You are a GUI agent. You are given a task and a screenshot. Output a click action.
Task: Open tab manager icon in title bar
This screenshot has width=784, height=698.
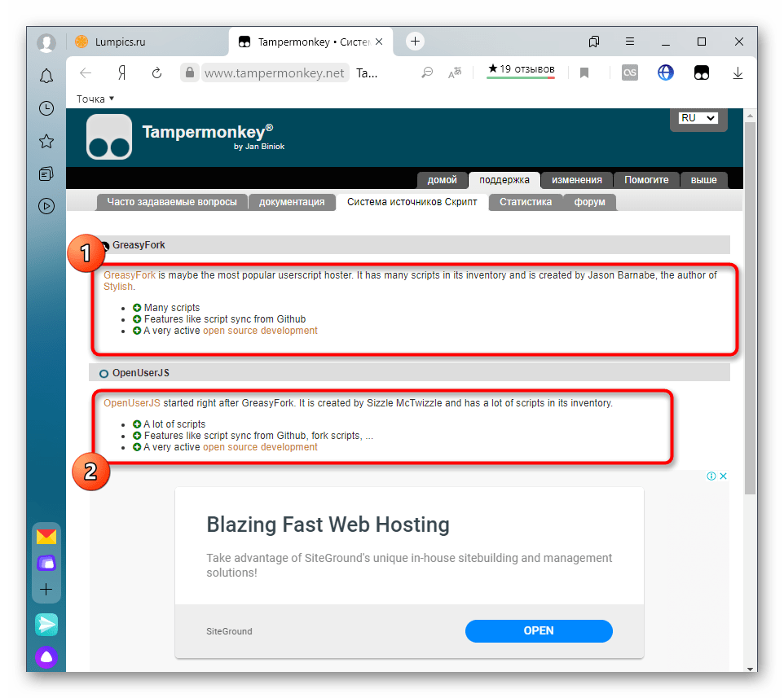point(594,42)
